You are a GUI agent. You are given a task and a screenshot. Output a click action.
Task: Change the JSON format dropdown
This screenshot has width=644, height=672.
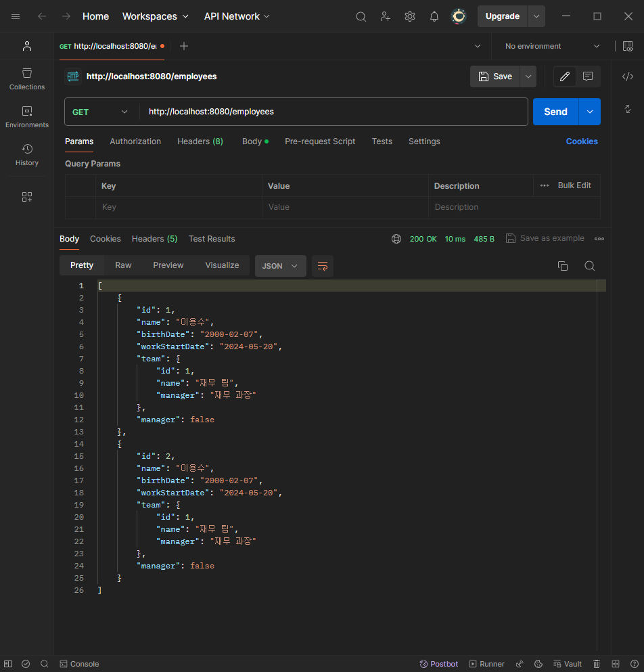(280, 266)
